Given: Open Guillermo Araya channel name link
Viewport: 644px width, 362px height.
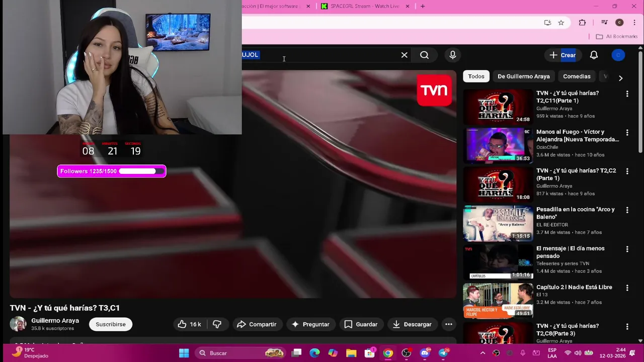Looking at the screenshot, I should click(55, 320).
